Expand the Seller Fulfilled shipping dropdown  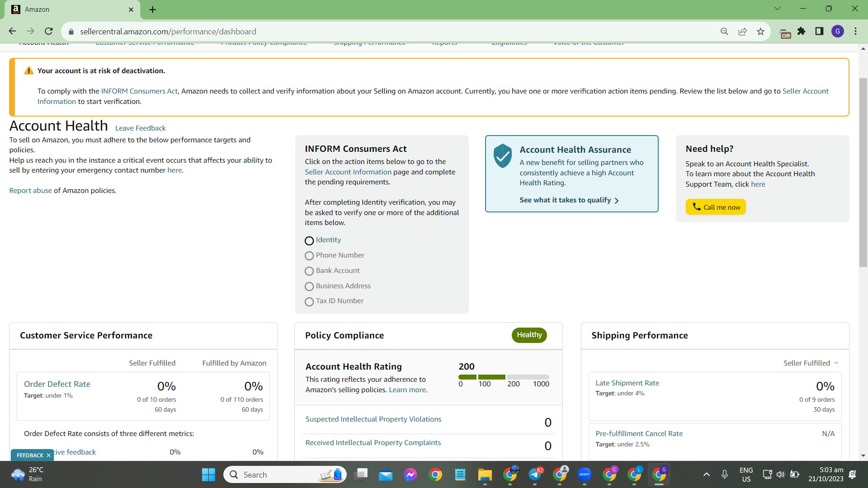pos(811,363)
